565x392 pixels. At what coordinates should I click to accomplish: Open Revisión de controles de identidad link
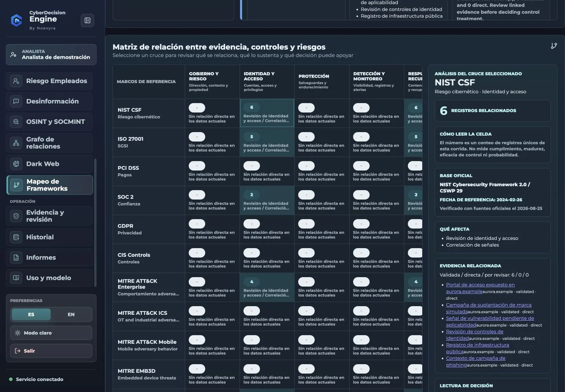point(474,335)
